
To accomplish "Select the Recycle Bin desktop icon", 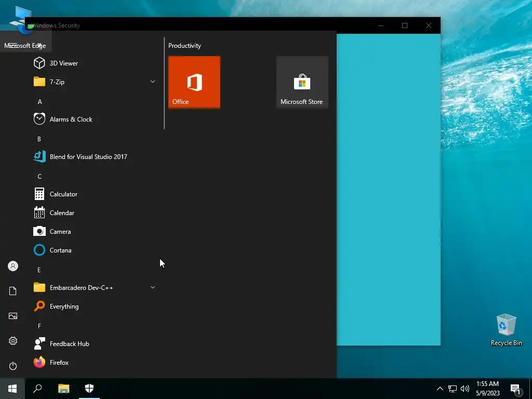I will (506, 330).
